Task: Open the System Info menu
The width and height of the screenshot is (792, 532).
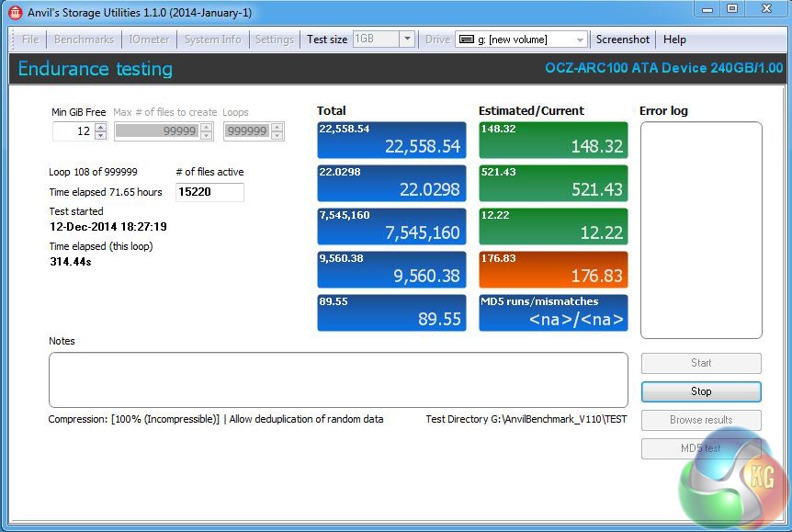Action: pyautogui.click(x=212, y=40)
